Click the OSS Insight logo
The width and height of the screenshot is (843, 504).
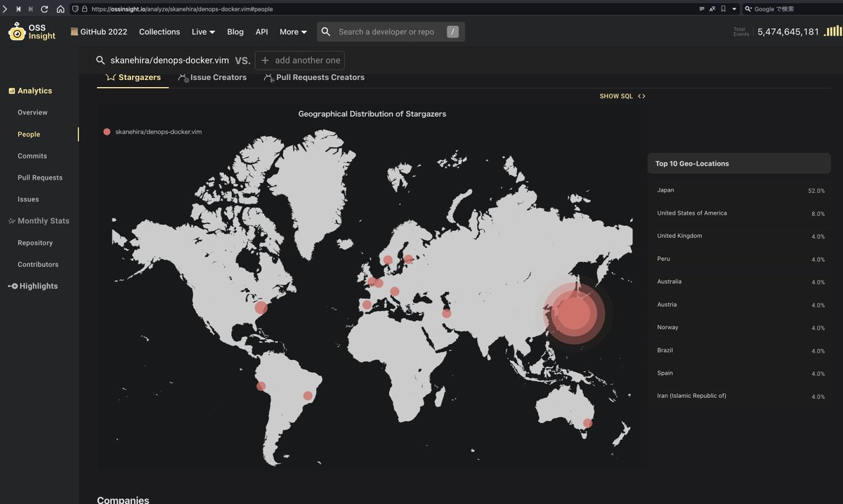click(x=32, y=32)
